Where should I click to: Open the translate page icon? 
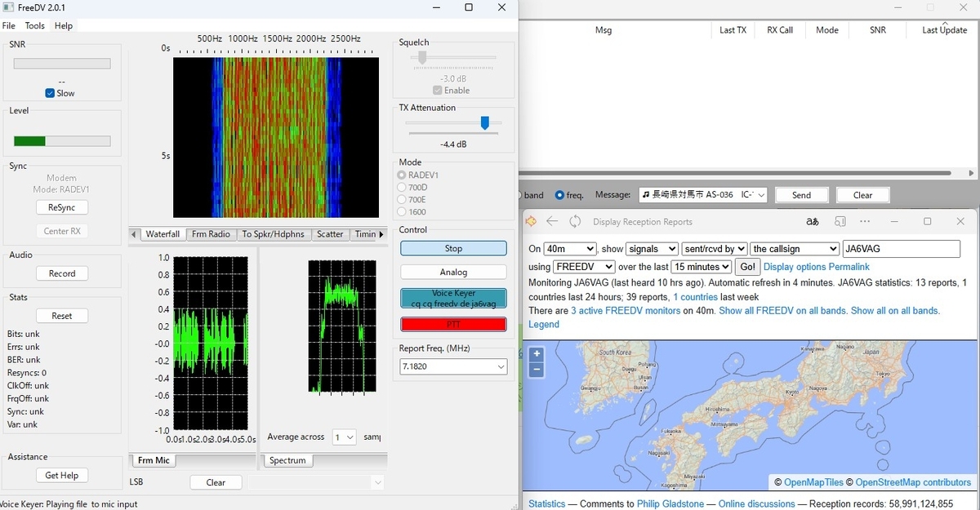(812, 221)
